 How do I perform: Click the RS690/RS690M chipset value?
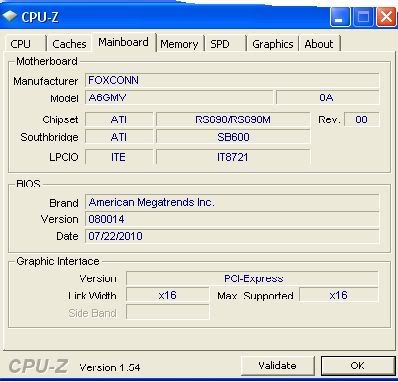point(233,119)
